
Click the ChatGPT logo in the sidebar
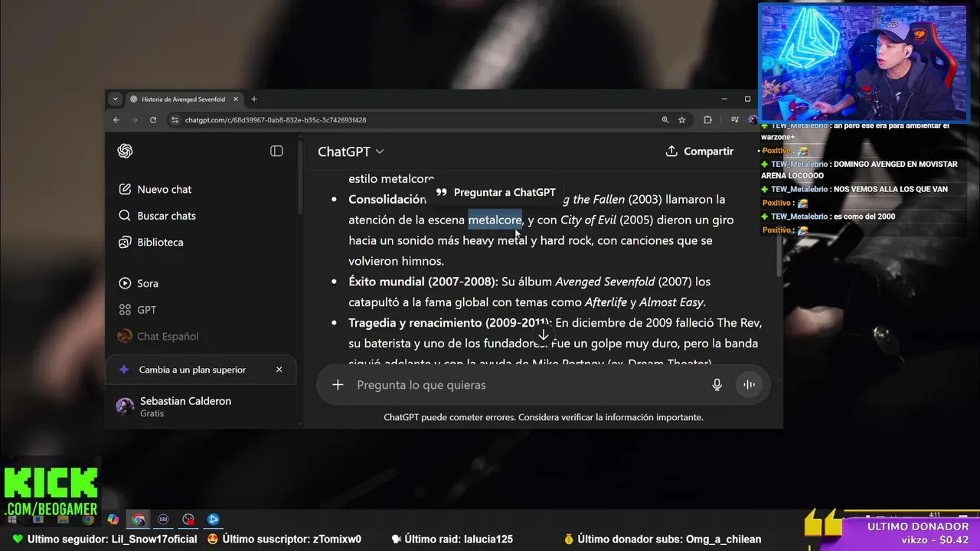(125, 151)
